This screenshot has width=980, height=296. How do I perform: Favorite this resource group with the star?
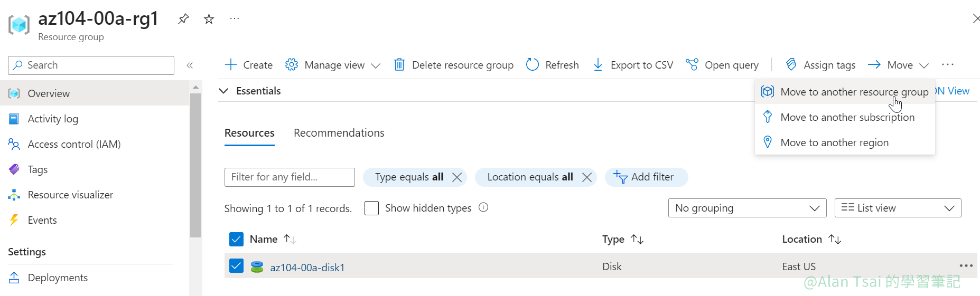(x=209, y=19)
